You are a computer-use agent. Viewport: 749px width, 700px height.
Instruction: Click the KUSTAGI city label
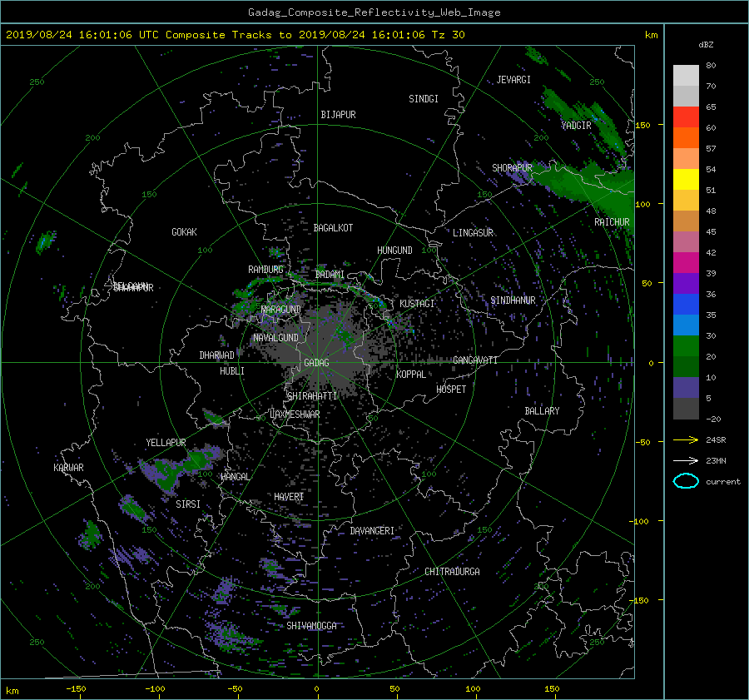point(417,304)
